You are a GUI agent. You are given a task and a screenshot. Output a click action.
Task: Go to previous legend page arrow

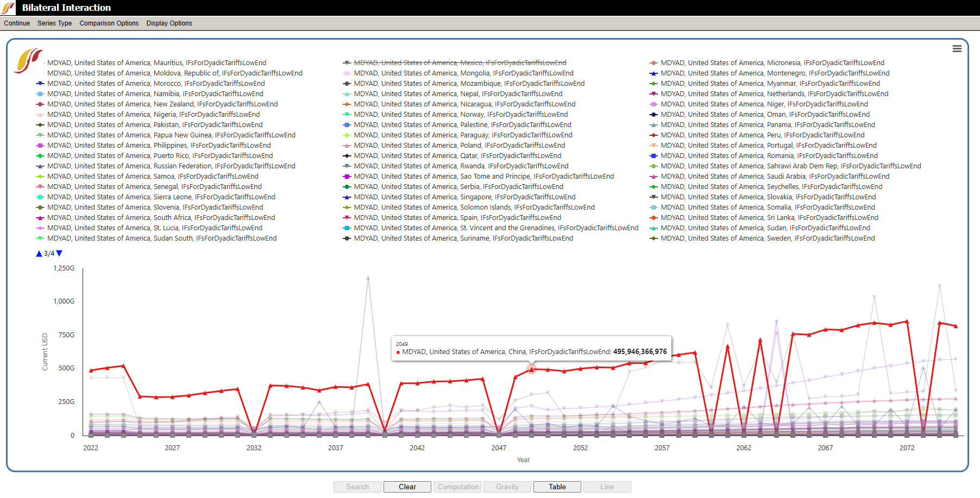pyautogui.click(x=39, y=254)
